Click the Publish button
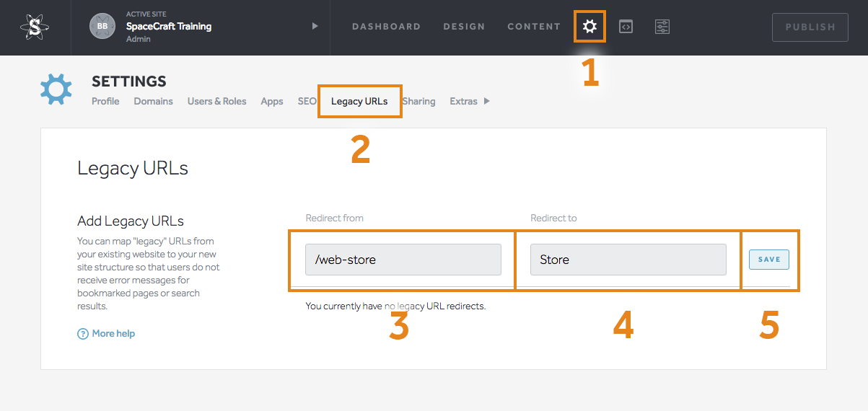 [810, 27]
